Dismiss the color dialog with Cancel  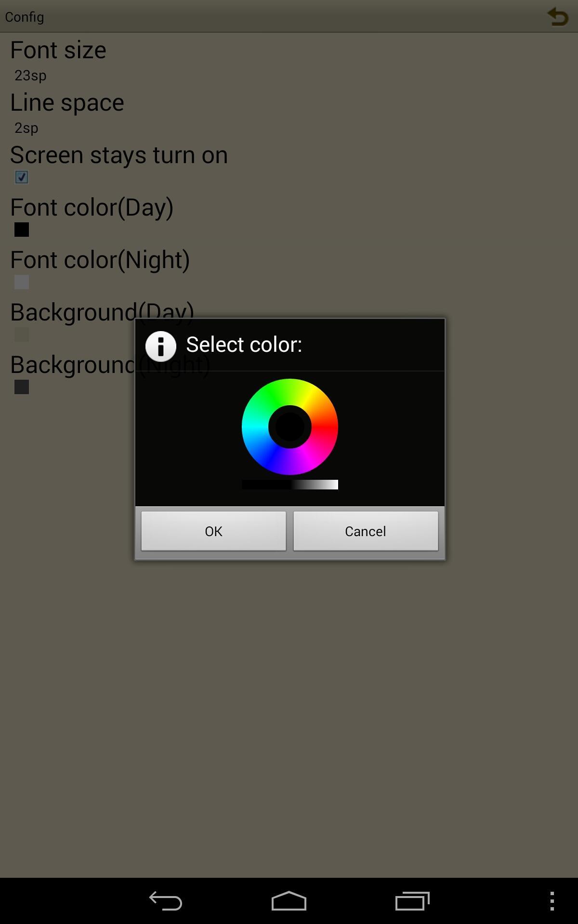coord(366,531)
